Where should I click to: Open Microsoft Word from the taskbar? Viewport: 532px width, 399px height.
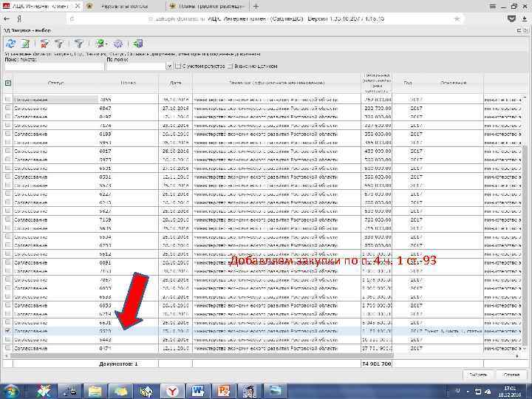point(198,391)
